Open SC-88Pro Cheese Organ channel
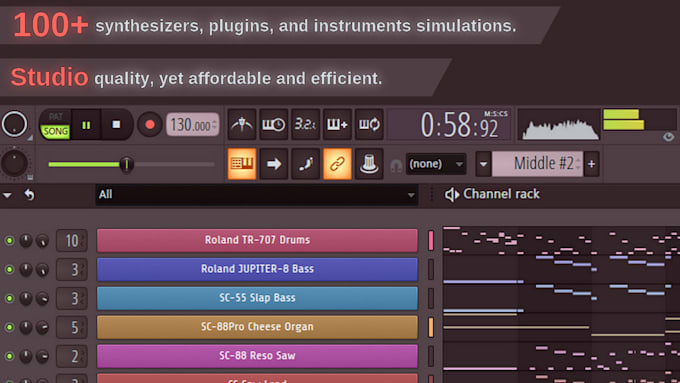Viewport: 680px width, 383px height. [257, 327]
